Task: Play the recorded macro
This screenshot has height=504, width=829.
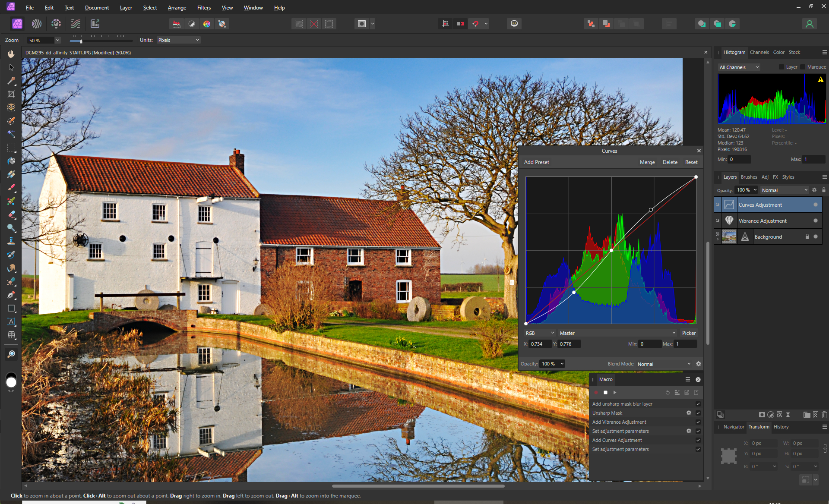Action: pyautogui.click(x=615, y=392)
